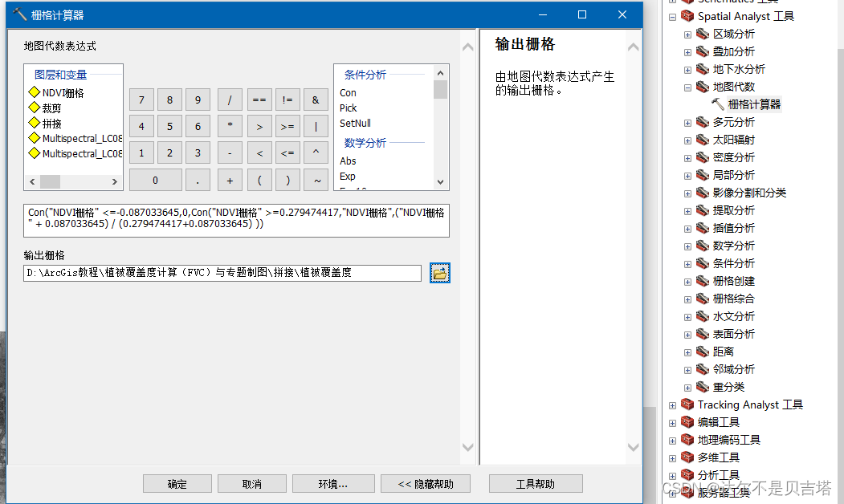
Task: Click the 输出栅格 path input field
Action: pos(222,273)
